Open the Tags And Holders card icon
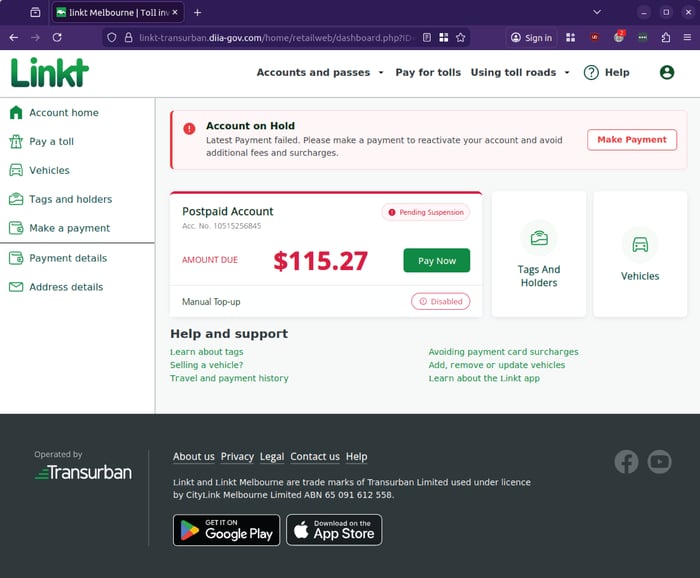Image resolution: width=700 pixels, height=578 pixels. [539, 238]
